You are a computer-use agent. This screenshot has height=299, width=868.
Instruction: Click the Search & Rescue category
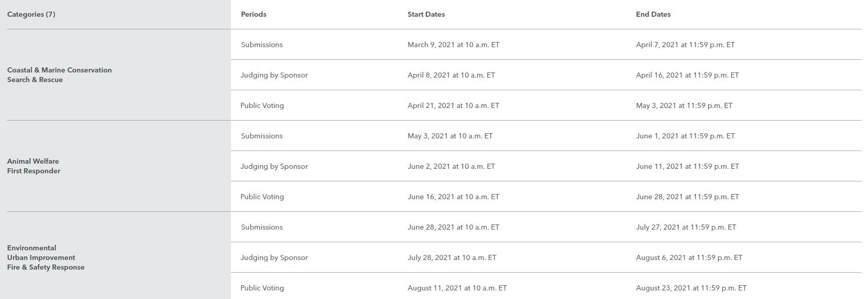[35, 80]
